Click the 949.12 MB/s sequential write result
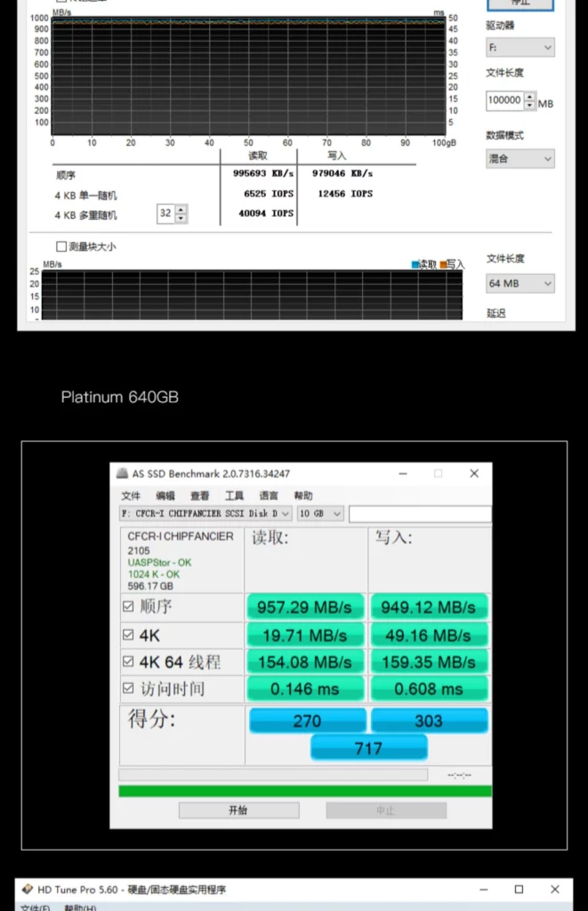Image resolution: width=588 pixels, height=911 pixels. click(429, 607)
